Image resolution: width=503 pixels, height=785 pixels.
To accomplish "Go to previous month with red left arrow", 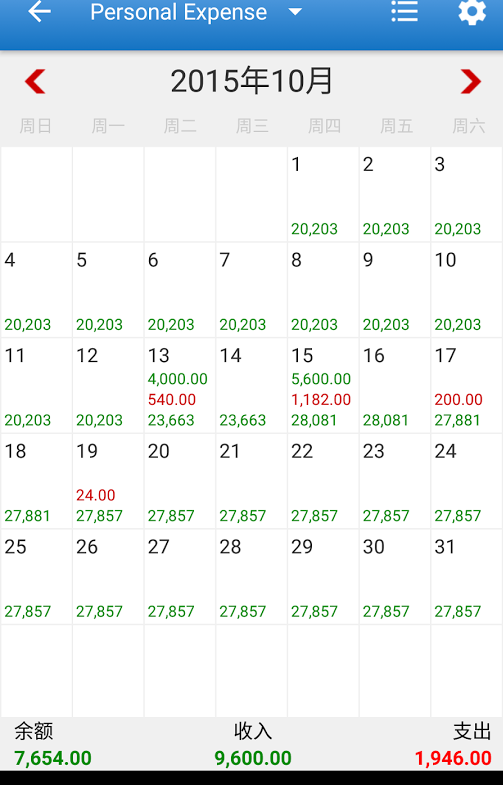I will [x=35, y=81].
